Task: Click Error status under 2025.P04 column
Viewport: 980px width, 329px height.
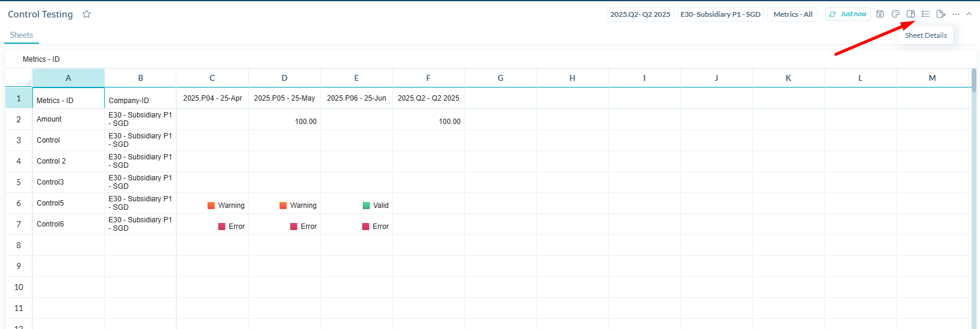Action: coord(232,227)
